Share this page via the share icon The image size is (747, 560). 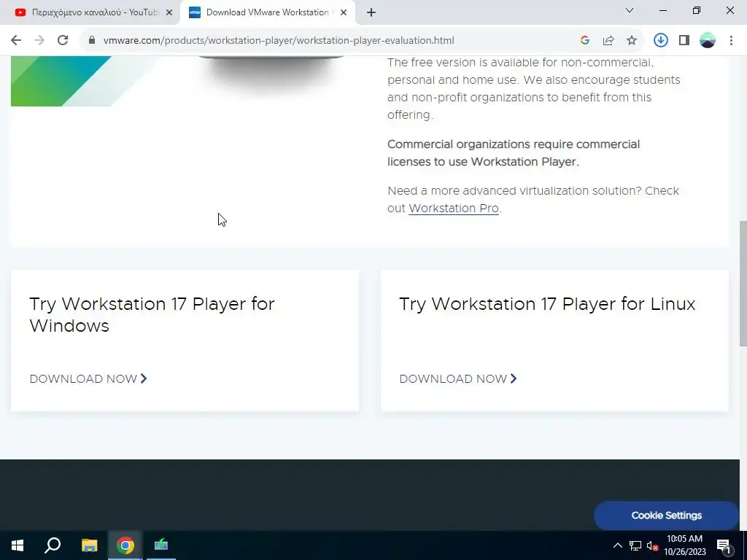click(x=608, y=41)
